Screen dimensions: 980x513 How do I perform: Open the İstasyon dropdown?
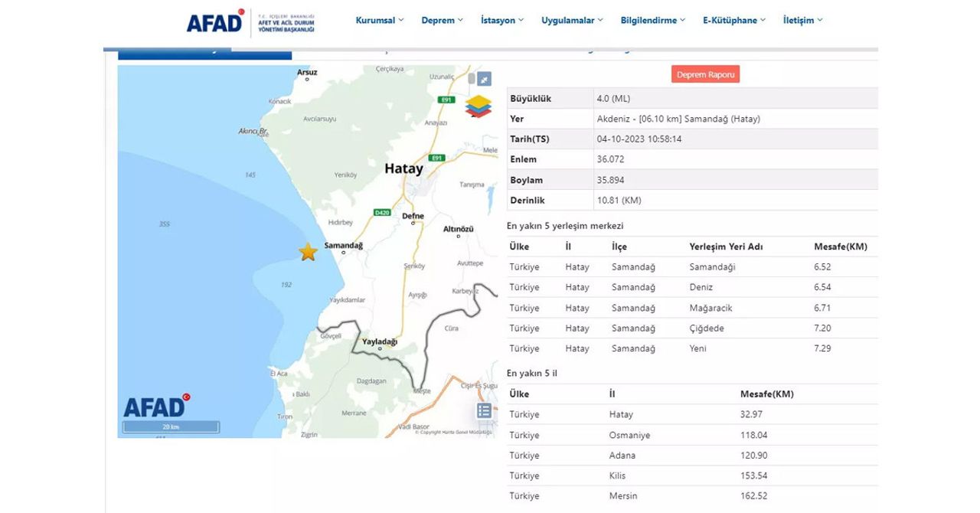(x=502, y=21)
